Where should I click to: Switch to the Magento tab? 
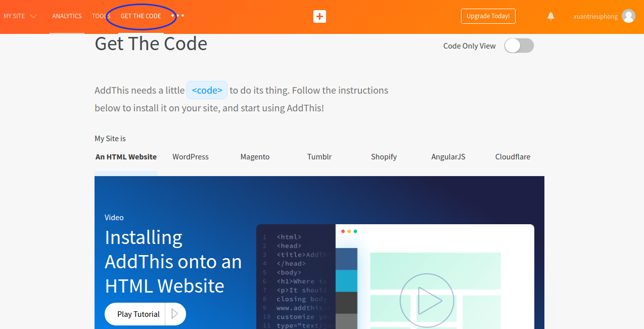coord(255,157)
